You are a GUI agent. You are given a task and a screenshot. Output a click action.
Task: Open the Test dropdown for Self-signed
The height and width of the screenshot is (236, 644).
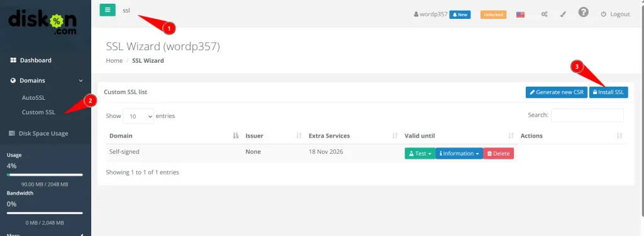419,154
